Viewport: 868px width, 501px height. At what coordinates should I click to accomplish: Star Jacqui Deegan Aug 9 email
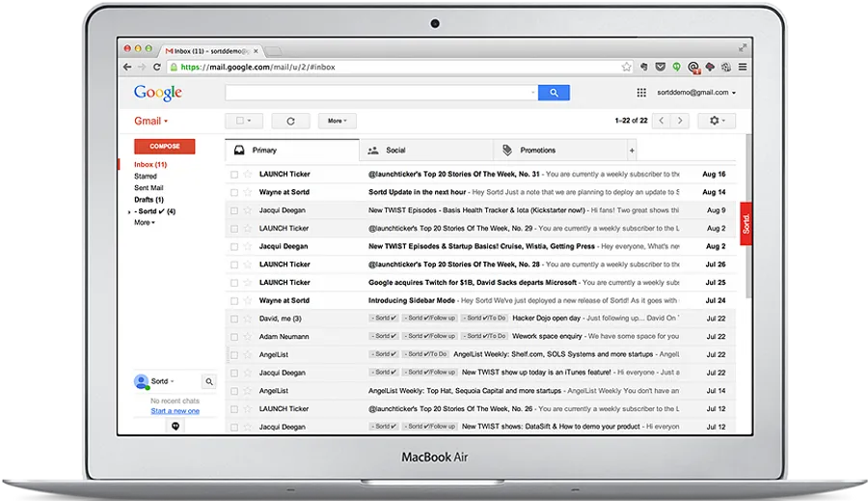click(248, 210)
